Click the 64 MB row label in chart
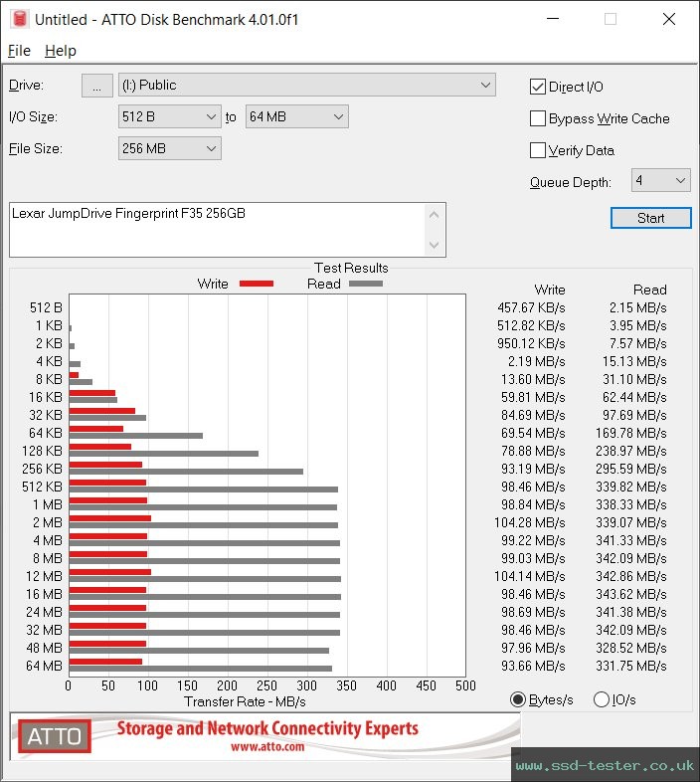This screenshot has width=700, height=782. point(44,666)
